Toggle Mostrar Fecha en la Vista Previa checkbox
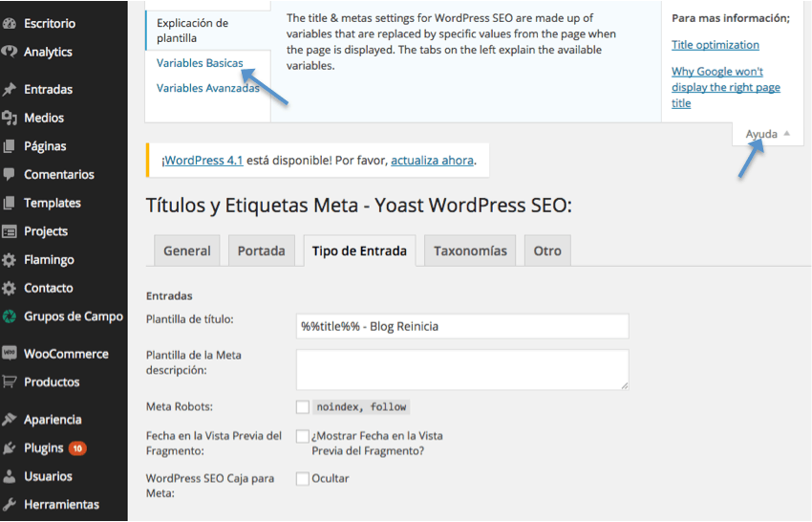The height and width of the screenshot is (522, 812). click(303, 436)
